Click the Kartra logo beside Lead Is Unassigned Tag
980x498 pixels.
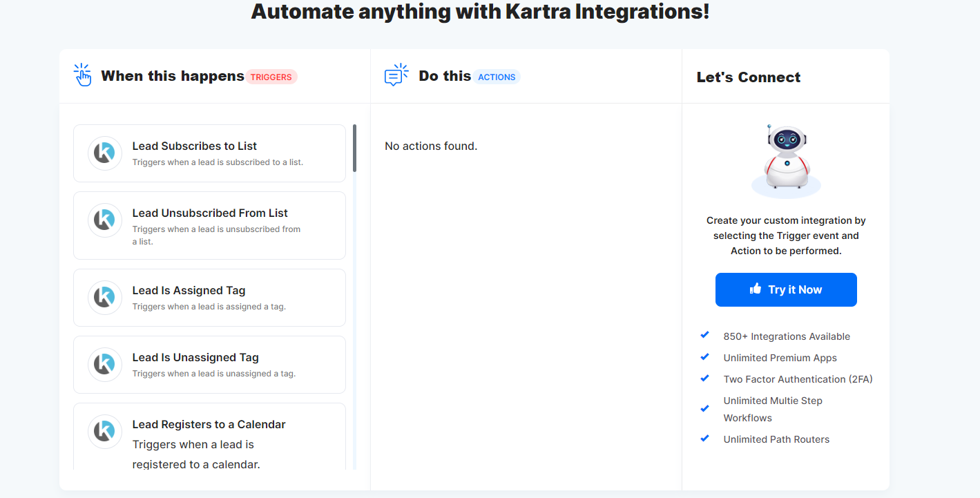[105, 365]
